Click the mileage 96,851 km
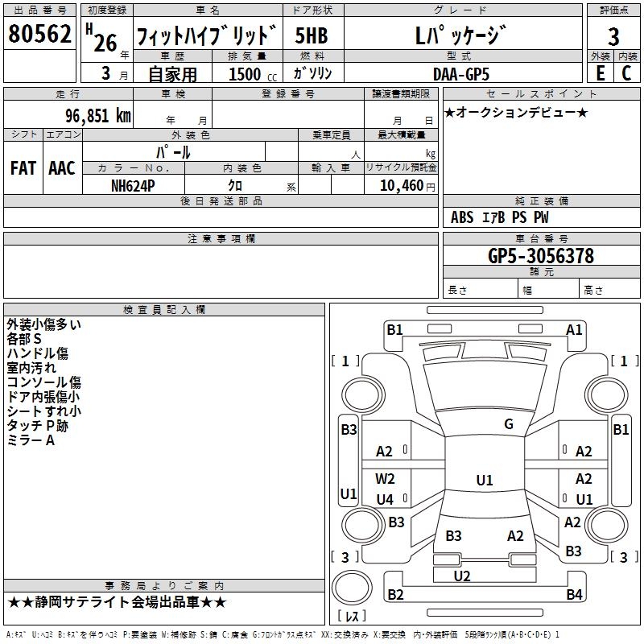The image size is (644, 644). click(x=98, y=115)
